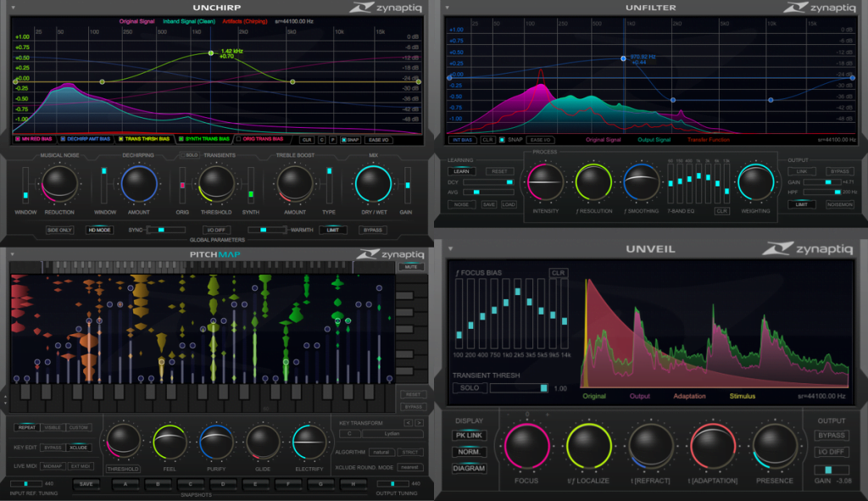Viewport: 868px width, 501px height.
Task: Click the 970.92 Hz curve node in UNFILTER
Action: [x=623, y=58]
